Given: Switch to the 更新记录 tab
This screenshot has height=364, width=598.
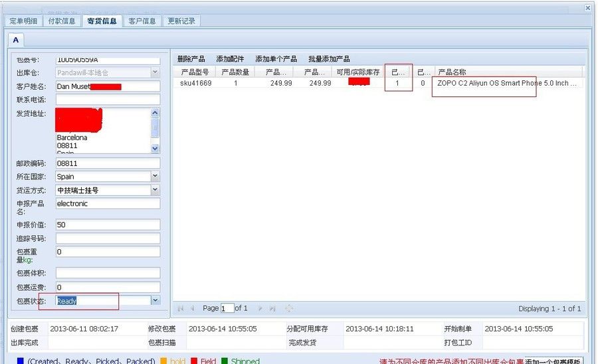Looking at the screenshot, I should click(x=181, y=21).
